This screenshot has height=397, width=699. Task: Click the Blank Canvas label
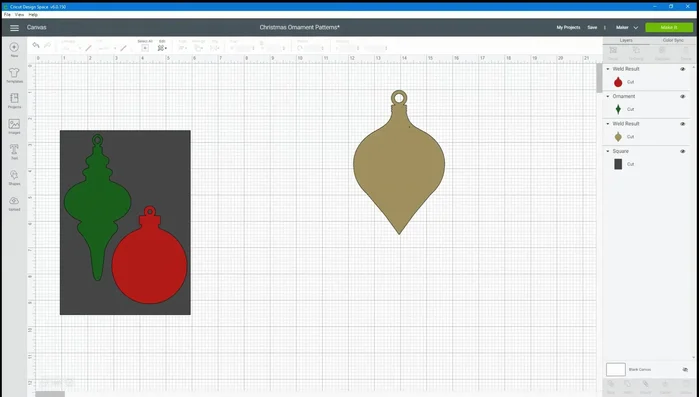(x=640, y=370)
